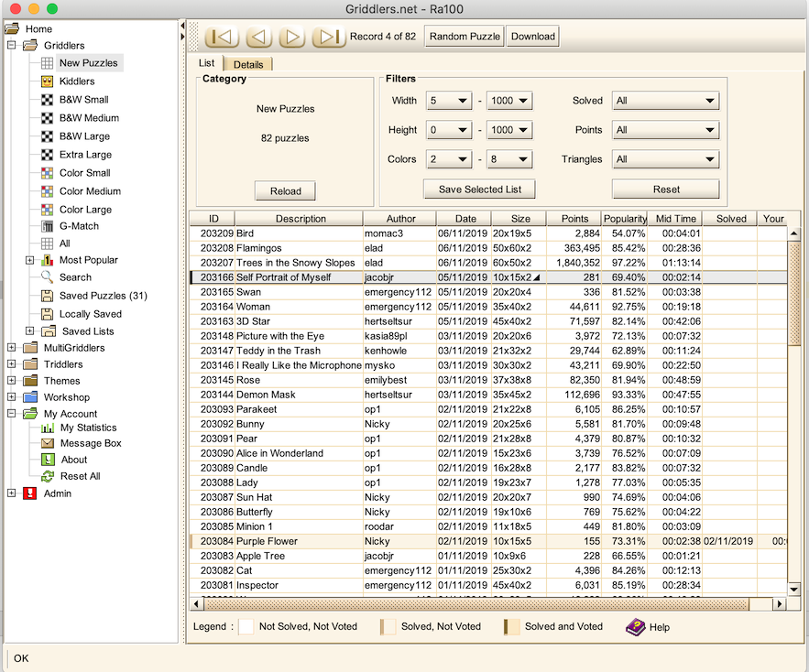
Task: Open the Locally Saved disk icon
Action: [x=47, y=314]
